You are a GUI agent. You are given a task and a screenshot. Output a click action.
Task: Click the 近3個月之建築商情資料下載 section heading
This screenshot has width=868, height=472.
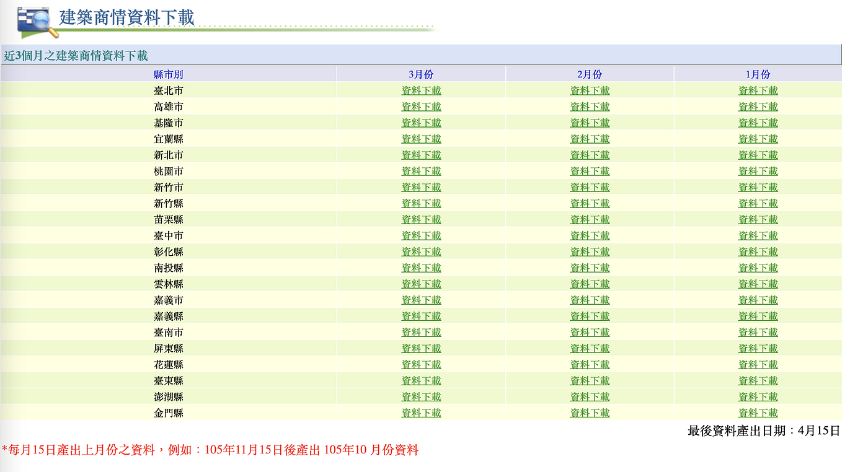(x=76, y=56)
